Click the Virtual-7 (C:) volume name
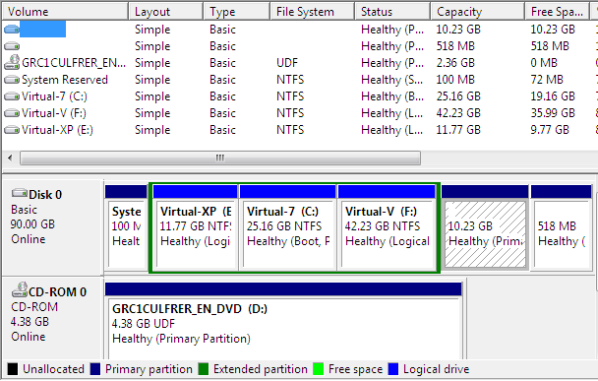598x381 pixels. [x=54, y=96]
